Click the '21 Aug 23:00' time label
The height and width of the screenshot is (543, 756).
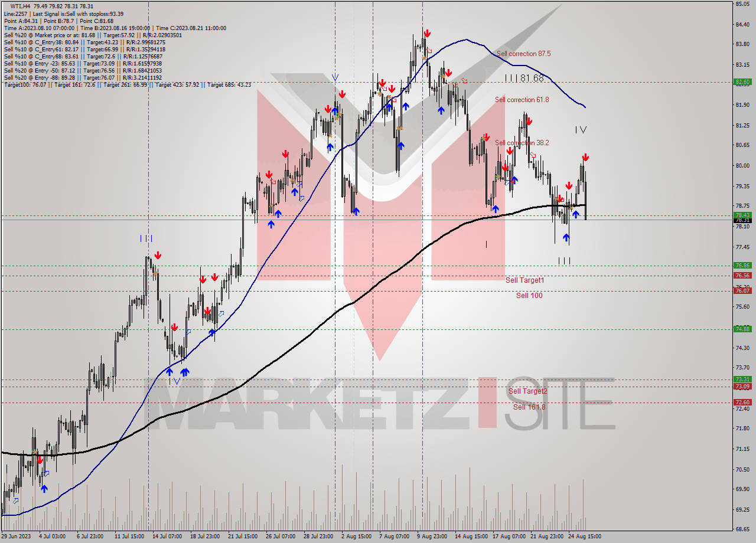(x=546, y=537)
